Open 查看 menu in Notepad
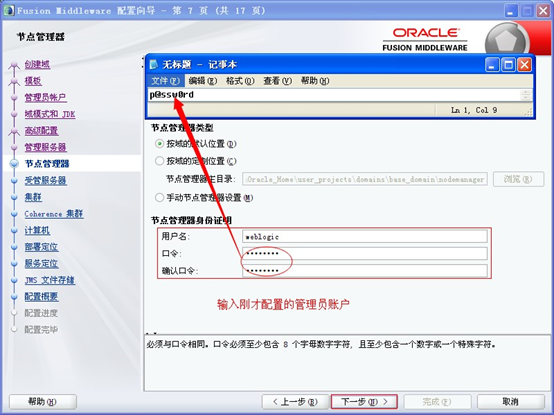 [x=277, y=81]
